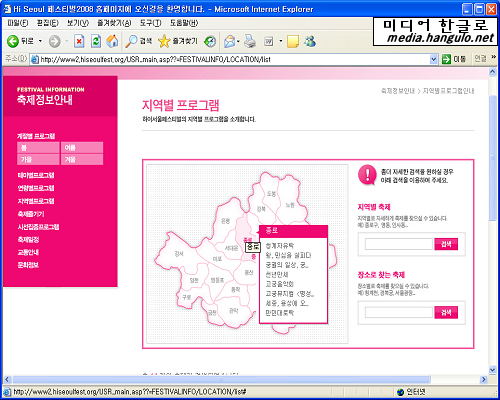Stop page loading with the red X icon
Screen dimensions: 500x400
pos(79,41)
